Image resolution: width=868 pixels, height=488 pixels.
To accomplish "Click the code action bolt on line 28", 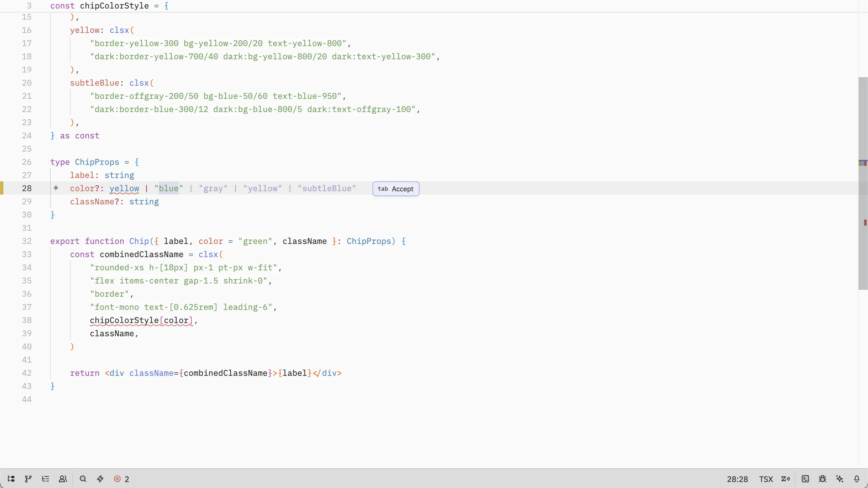I will (x=56, y=188).
